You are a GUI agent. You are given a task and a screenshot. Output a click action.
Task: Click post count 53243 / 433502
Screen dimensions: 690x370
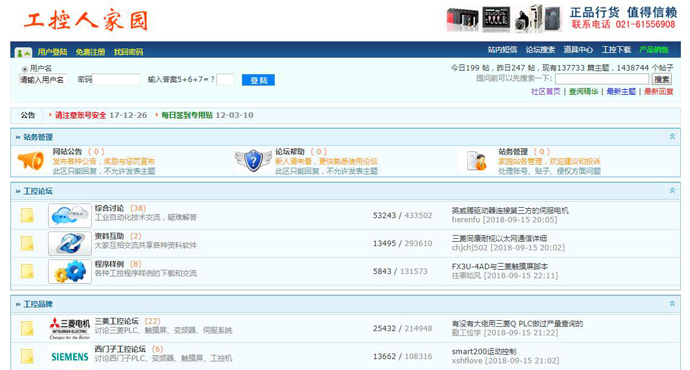[403, 216]
